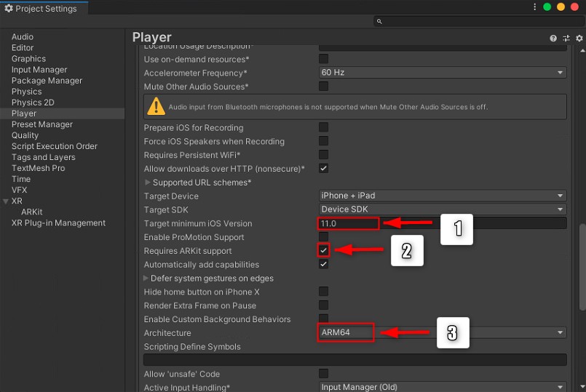Click the scrollbar up arrow
The height and width of the screenshot is (392, 586).
click(582, 51)
